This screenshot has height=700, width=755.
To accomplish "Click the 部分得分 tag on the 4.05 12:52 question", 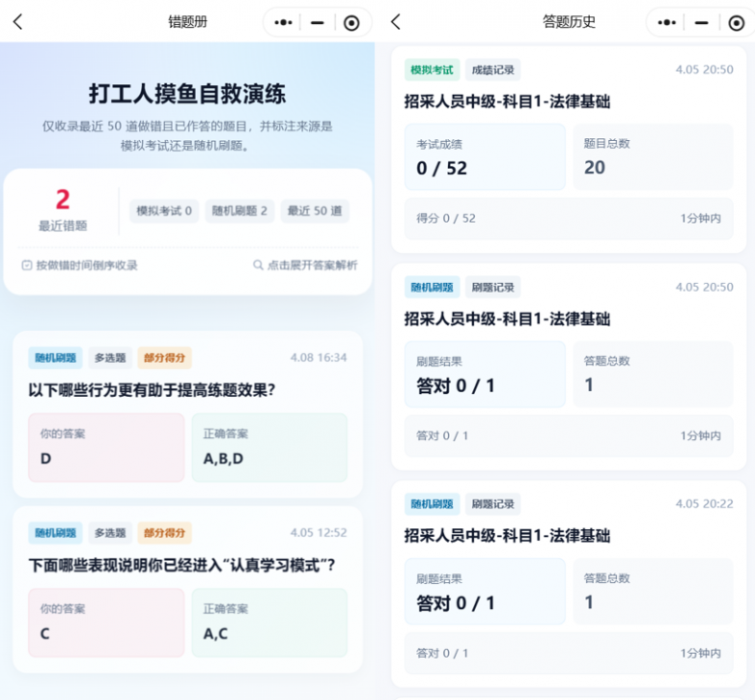I will click(x=165, y=533).
